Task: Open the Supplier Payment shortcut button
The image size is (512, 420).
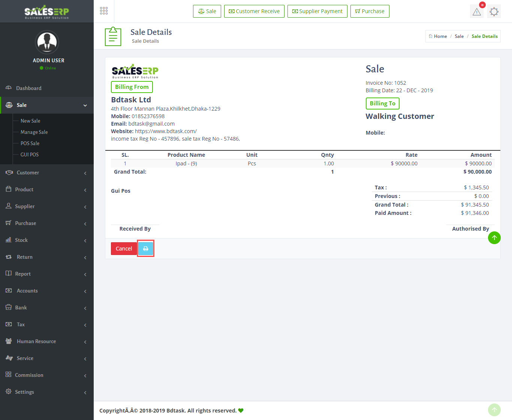Action: [x=317, y=11]
